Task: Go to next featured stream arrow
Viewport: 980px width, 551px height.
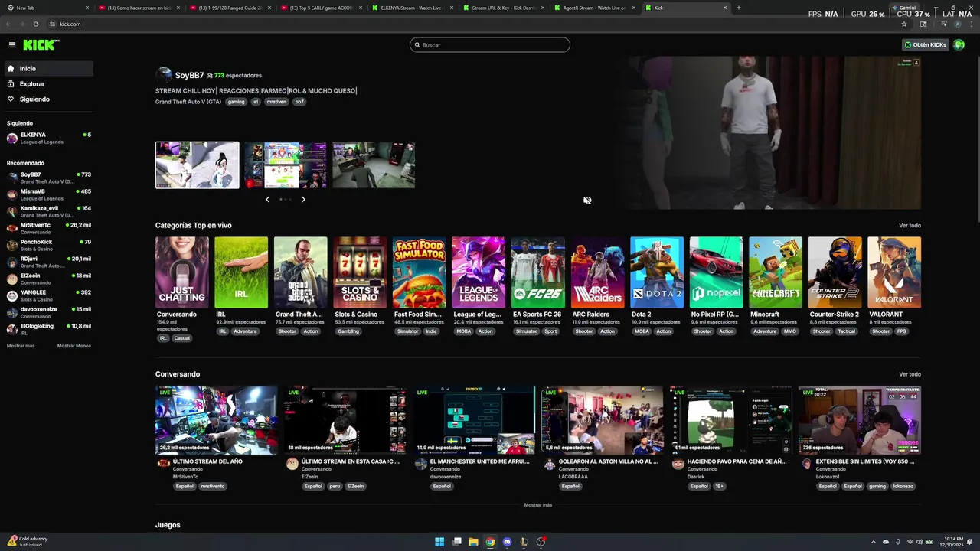Action: tap(303, 199)
